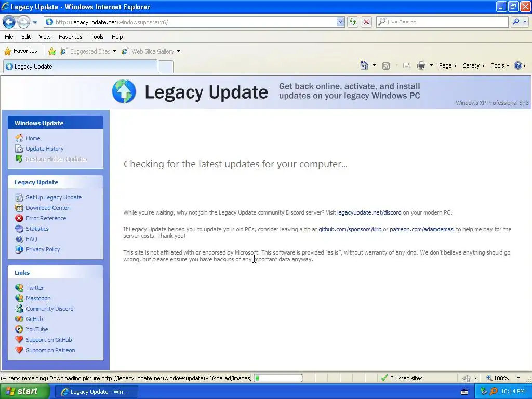Open the Suggested Sites dropdown
Screen dimensions: 532x399
tap(88, 51)
